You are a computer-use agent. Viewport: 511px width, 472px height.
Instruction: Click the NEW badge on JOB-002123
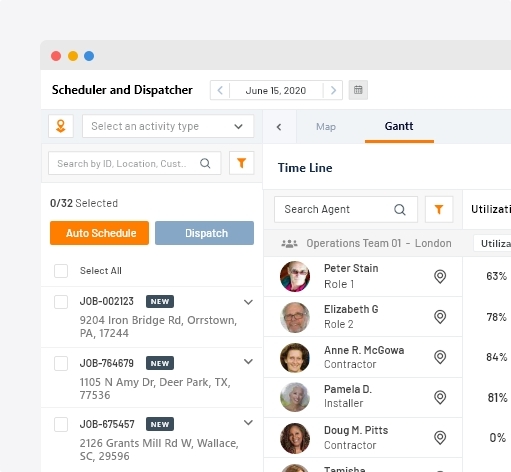tap(160, 302)
